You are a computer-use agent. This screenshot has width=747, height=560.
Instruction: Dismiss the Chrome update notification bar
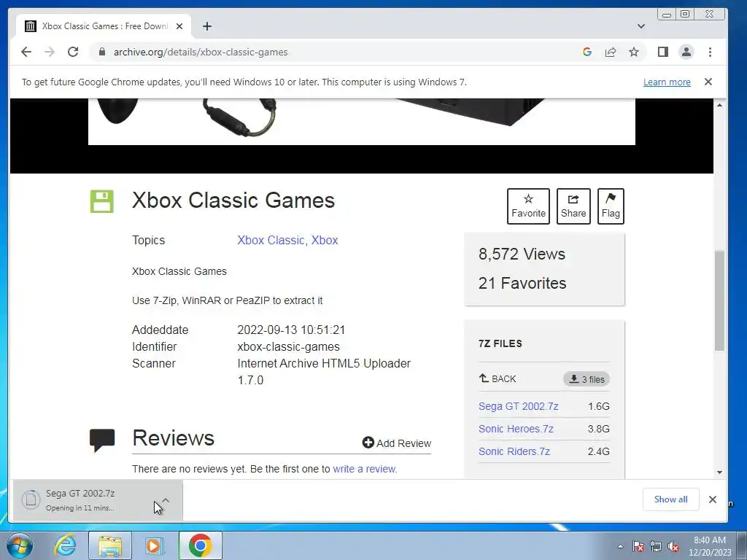[x=708, y=82]
